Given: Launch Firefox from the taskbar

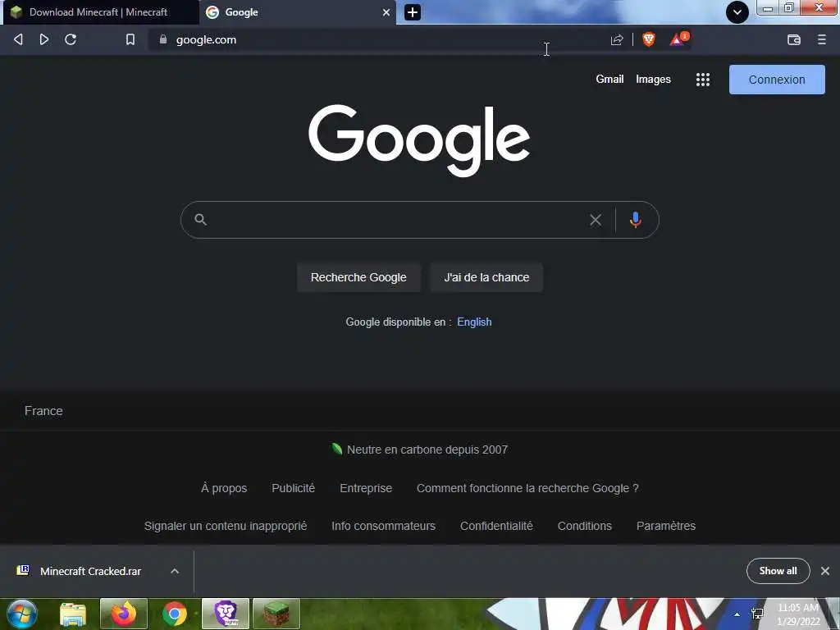Looking at the screenshot, I should pos(124,614).
